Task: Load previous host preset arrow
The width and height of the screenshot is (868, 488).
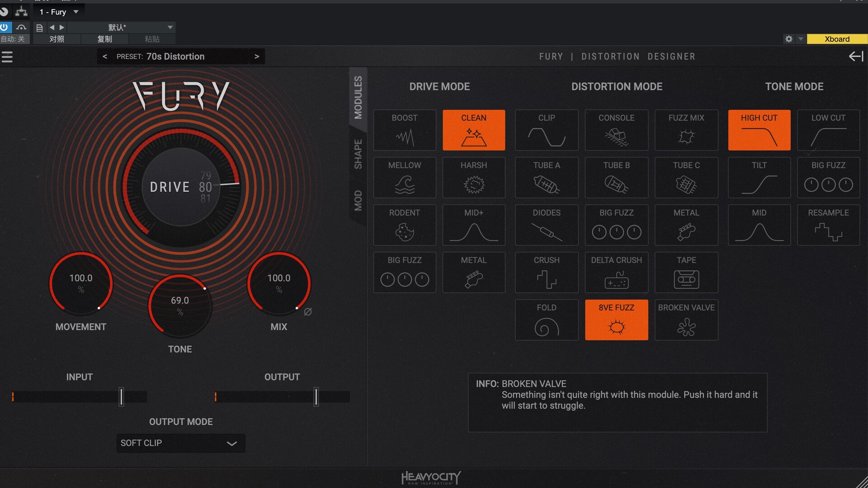Action: click(52, 28)
